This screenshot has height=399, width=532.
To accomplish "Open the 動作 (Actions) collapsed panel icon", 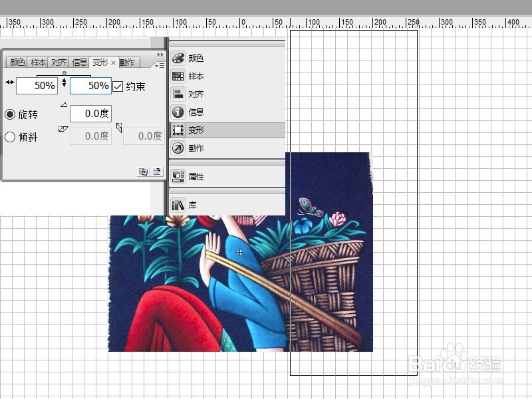I will pyautogui.click(x=178, y=148).
